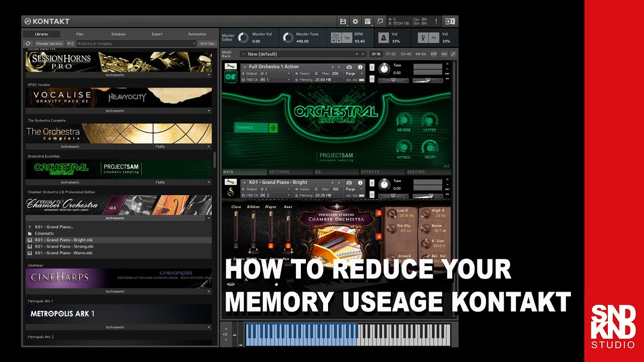This screenshot has height=362, width=644.
Task: Open the save/load files menu icon
Action: [343, 22]
